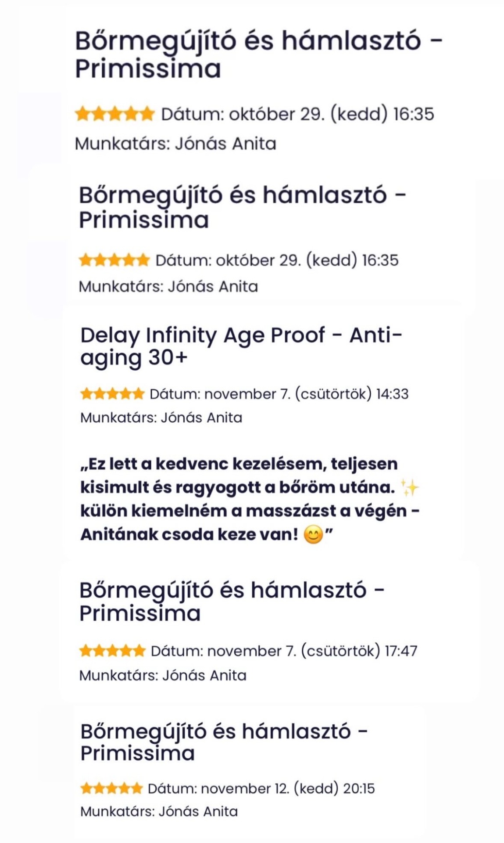Click the star rating of the topmost review
This screenshot has height=843, width=504.
coord(115,114)
